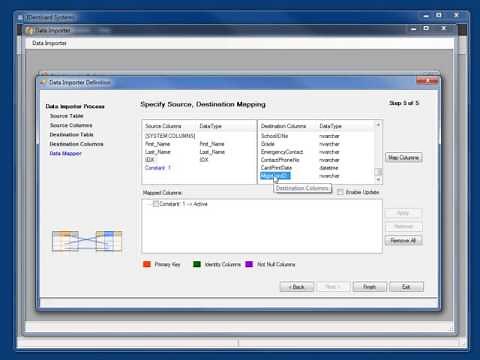Select Destination Columns step in process list
This screenshot has height=360, width=480.
pyautogui.click(x=76, y=144)
